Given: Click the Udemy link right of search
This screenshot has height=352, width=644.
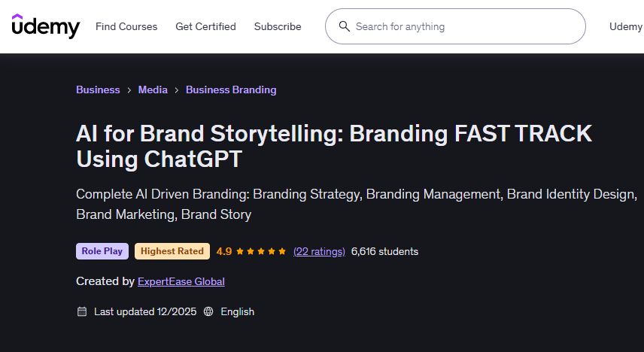Looking at the screenshot, I should pyautogui.click(x=625, y=26).
